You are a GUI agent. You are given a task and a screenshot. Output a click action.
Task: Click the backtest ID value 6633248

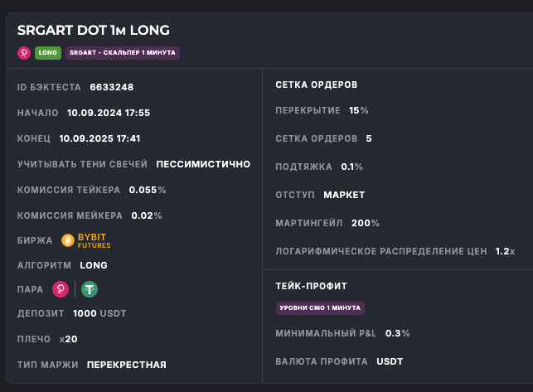[x=111, y=87]
